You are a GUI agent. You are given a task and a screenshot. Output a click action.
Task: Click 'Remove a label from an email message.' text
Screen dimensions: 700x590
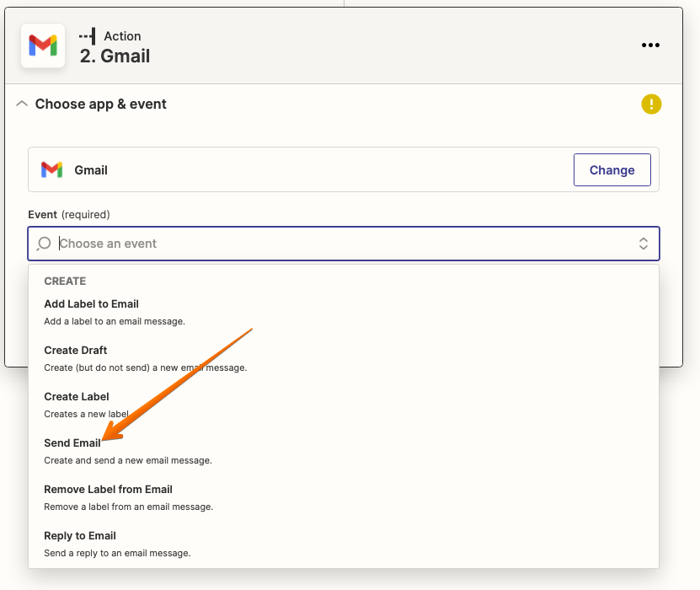point(129,507)
